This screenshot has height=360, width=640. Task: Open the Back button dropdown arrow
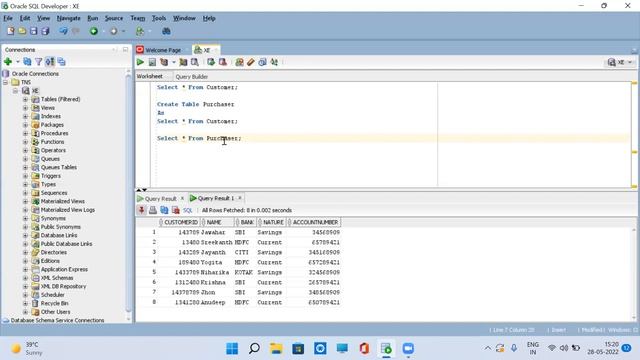(x=104, y=31)
